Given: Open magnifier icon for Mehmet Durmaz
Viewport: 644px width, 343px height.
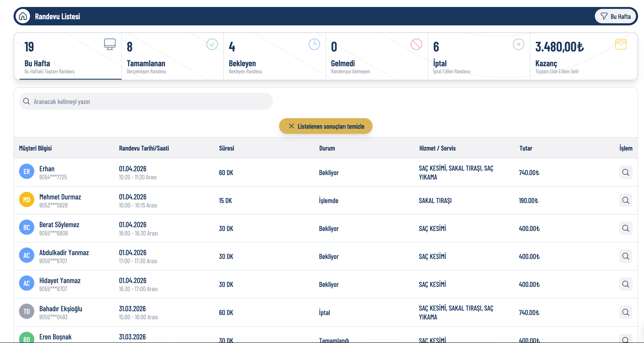Looking at the screenshot, I should (626, 200).
